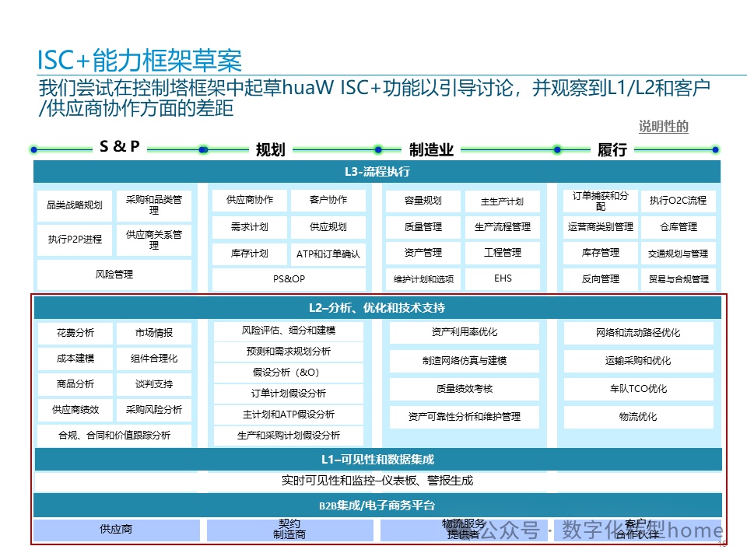
Task: Select the 供应商 entry in the bottom B2B row
Action: pos(115,530)
